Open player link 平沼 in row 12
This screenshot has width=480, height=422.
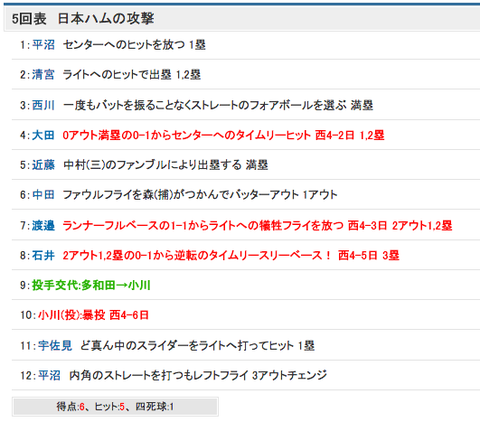(x=49, y=376)
